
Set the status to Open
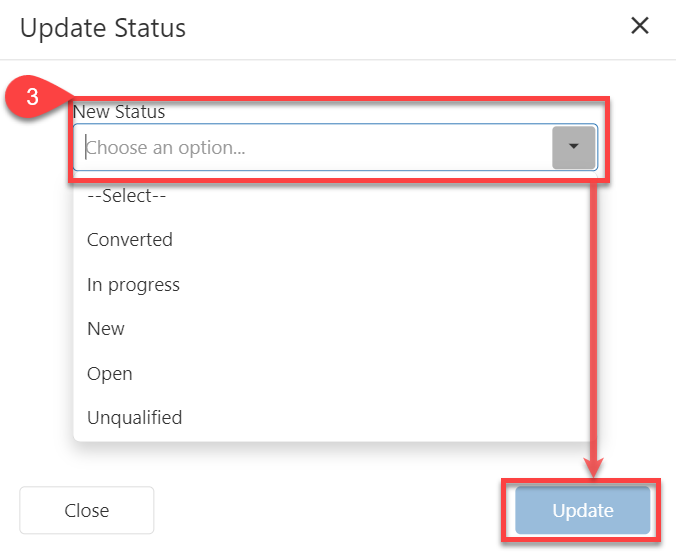110,374
